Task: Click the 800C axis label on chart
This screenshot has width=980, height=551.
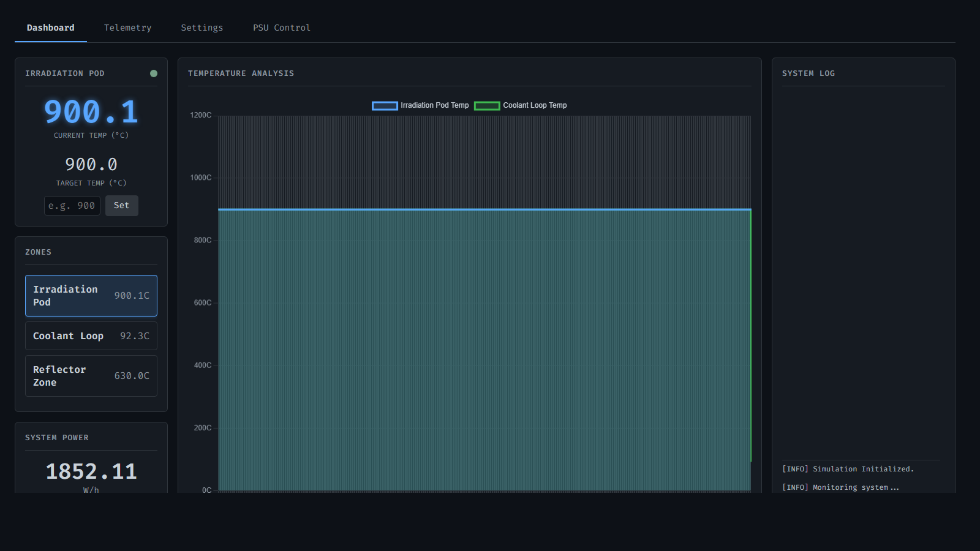Action: [203, 240]
